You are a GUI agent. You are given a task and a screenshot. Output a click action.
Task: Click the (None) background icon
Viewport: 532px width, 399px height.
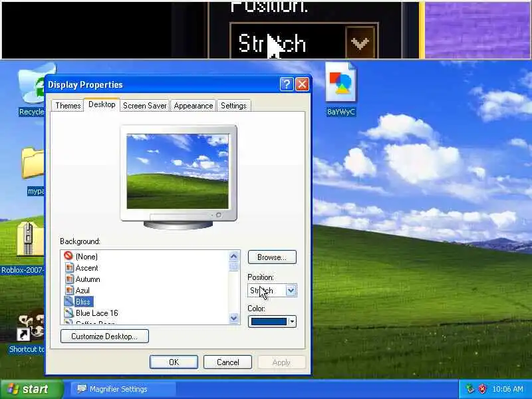click(x=68, y=256)
